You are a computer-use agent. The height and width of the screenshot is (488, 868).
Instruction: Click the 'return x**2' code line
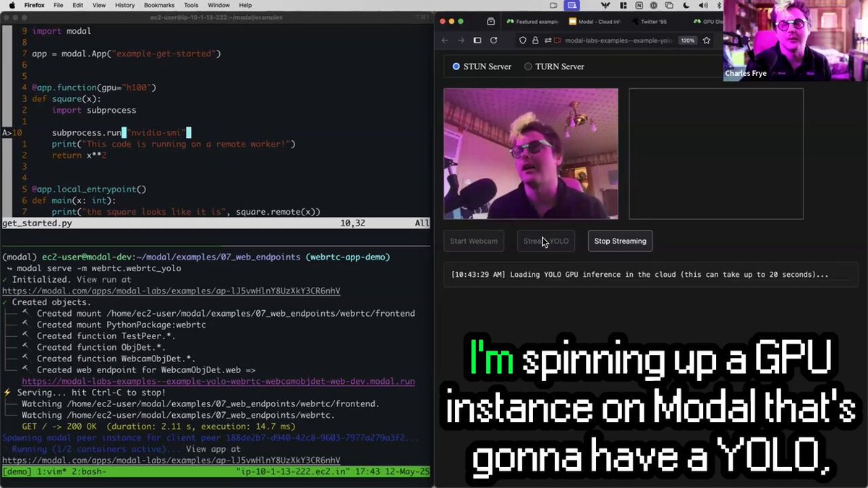[x=79, y=155]
